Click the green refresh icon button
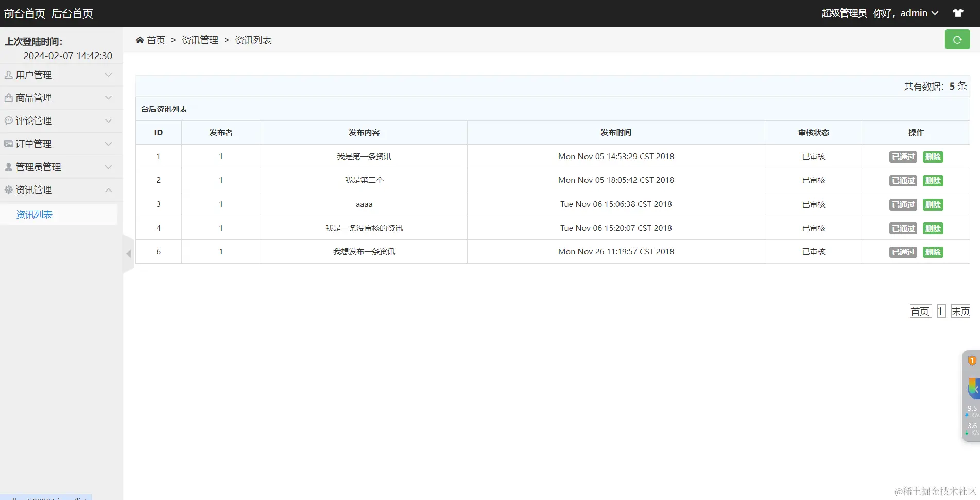Viewport: 980px width, 500px height. (x=957, y=40)
